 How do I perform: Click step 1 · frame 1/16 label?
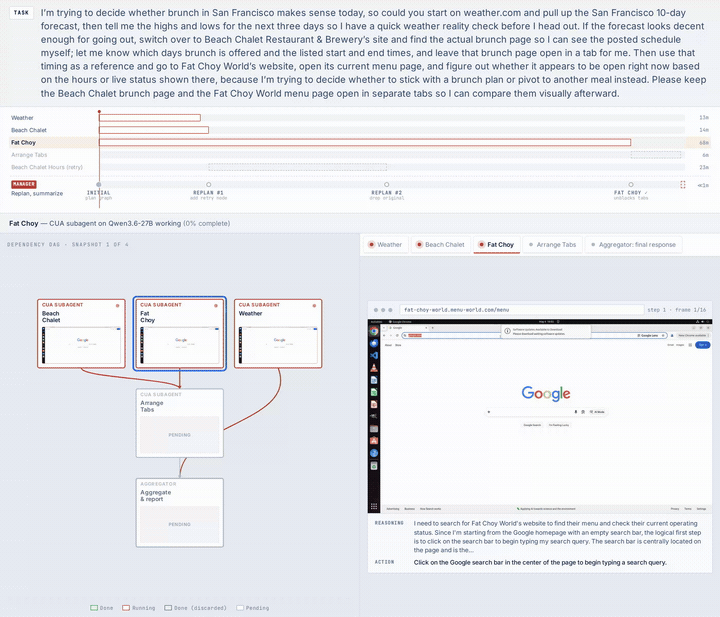click(677, 310)
